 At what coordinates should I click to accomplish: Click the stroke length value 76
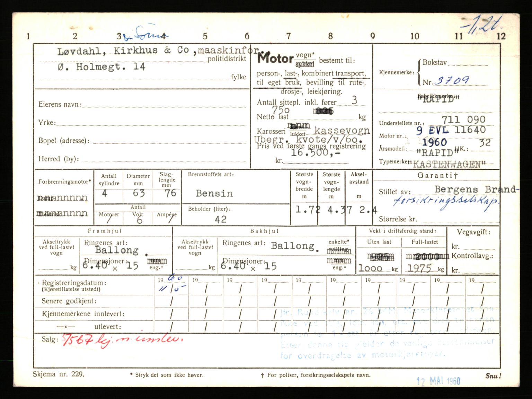point(170,193)
